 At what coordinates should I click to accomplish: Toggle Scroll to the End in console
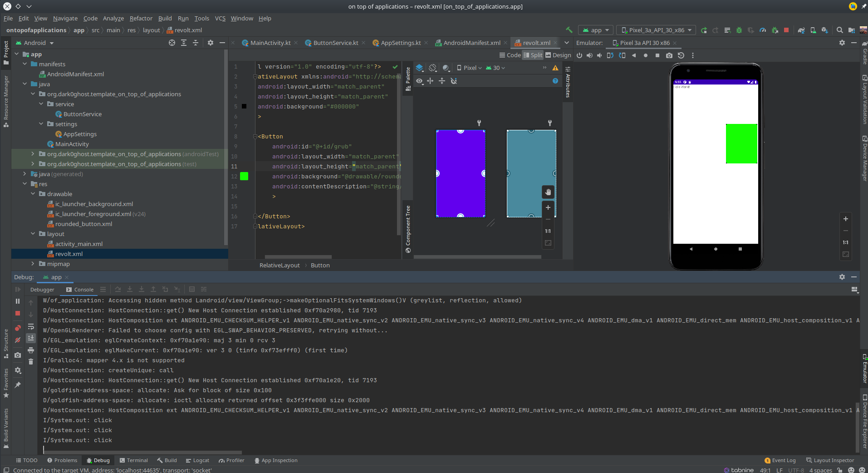point(31,338)
